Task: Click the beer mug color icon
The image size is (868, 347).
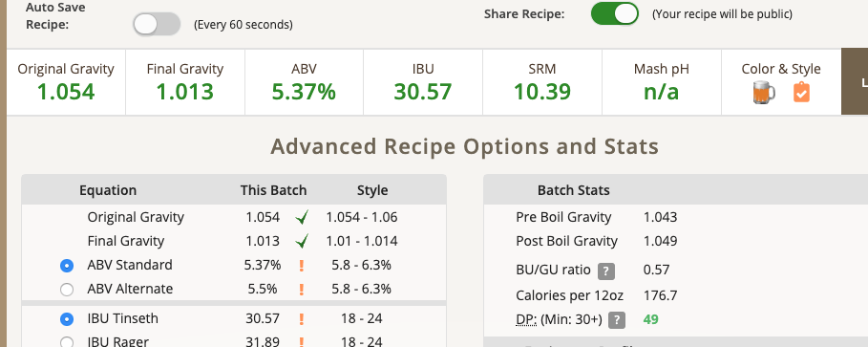Action: (764, 93)
